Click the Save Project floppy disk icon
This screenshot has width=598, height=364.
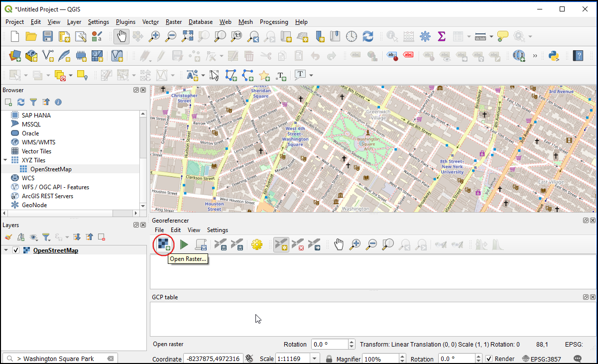pos(48,36)
